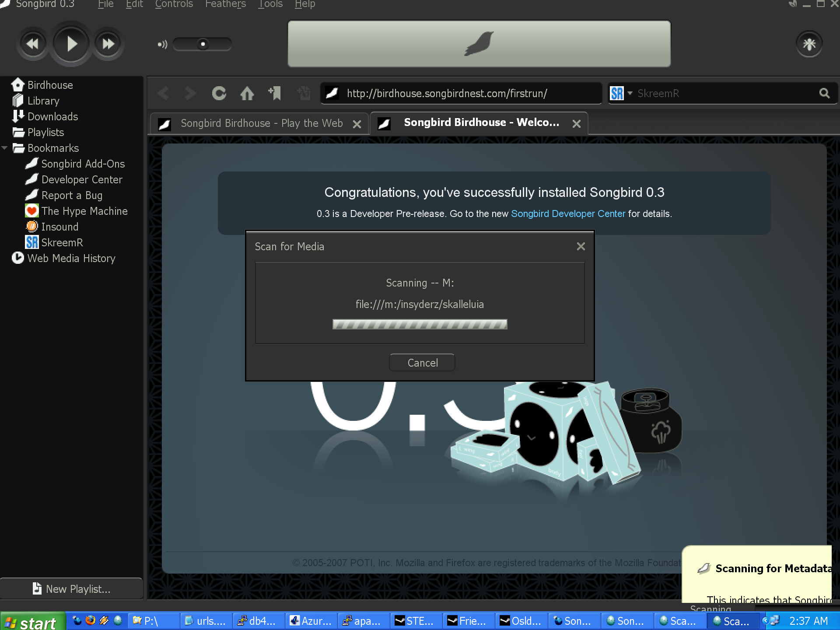
Task: Mute audio via the speaker icon
Action: point(162,44)
